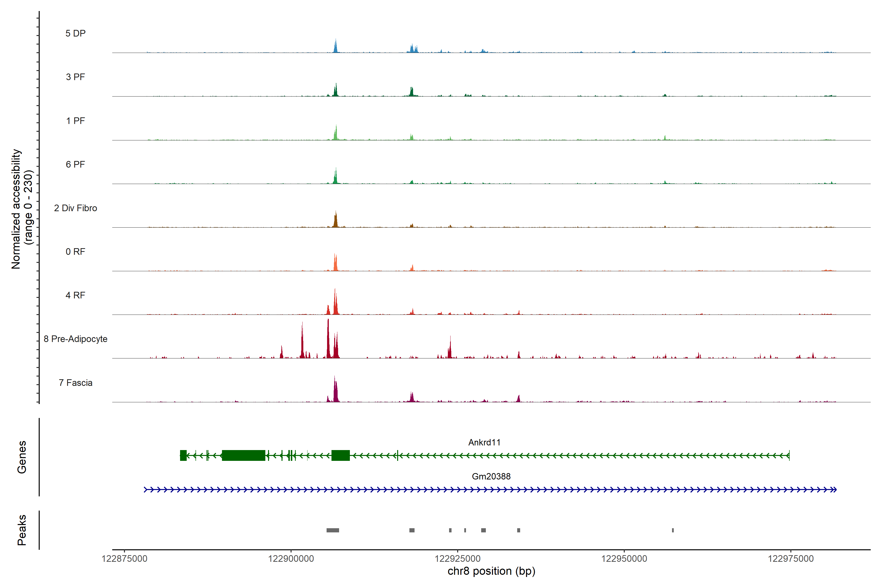Click the Peaks panel label
The image size is (882, 588).
tap(22, 530)
